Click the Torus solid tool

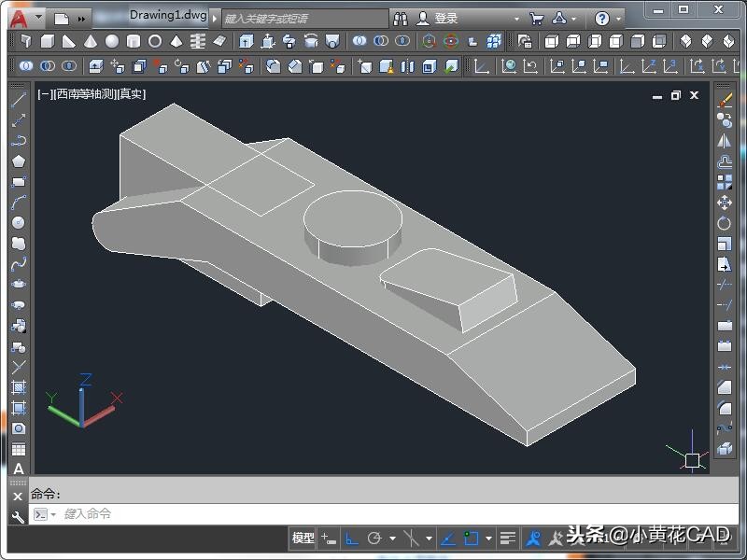155,42
